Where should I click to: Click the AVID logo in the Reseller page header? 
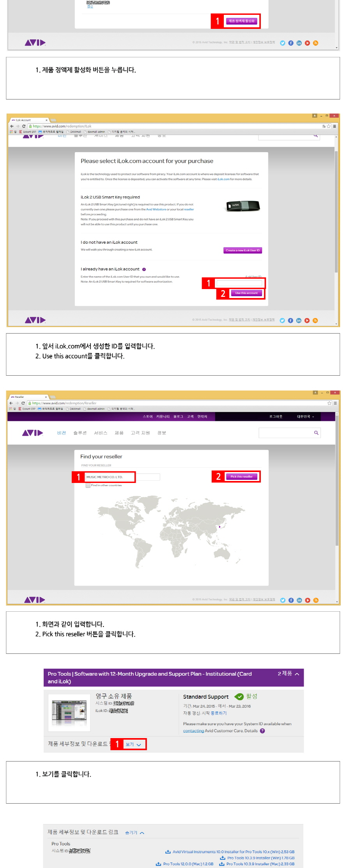click(33, 433)
